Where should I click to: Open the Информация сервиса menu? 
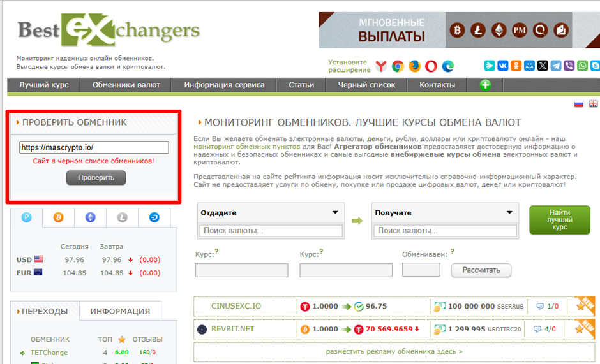(x=224, y=85)
